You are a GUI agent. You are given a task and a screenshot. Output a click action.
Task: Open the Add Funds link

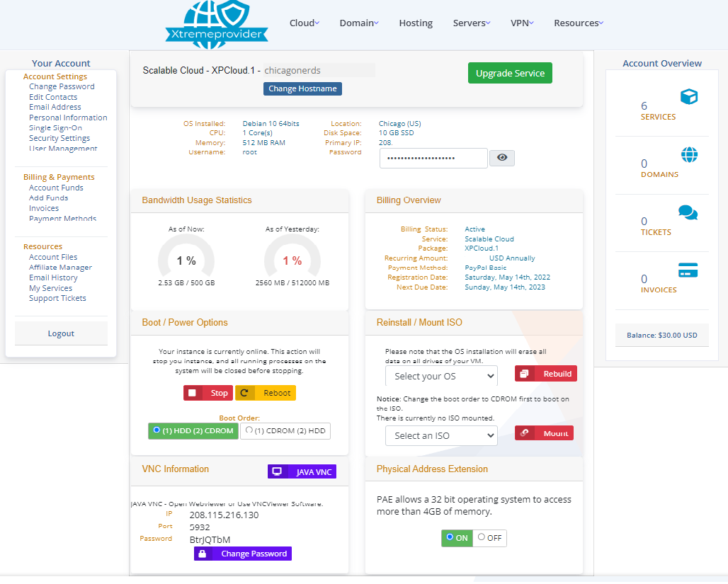[48, 197]
